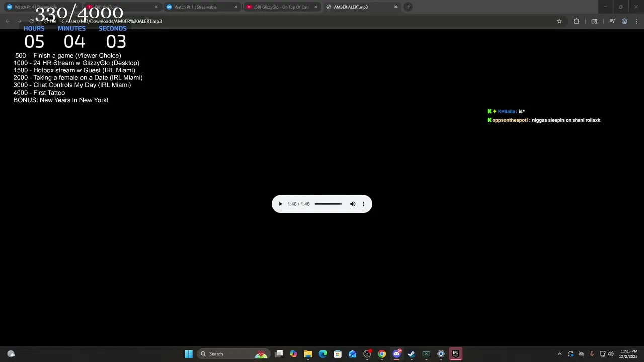
Task: Switch to the Watch Pt 1 Streamable tab
Action: [x=201, y=7]
